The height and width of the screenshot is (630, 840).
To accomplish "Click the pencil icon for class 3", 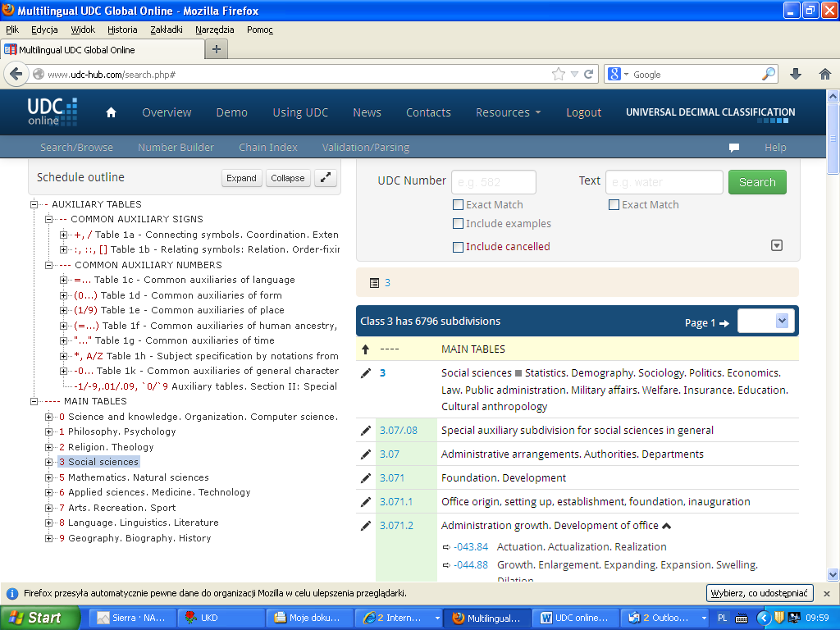I will (366, 373).
